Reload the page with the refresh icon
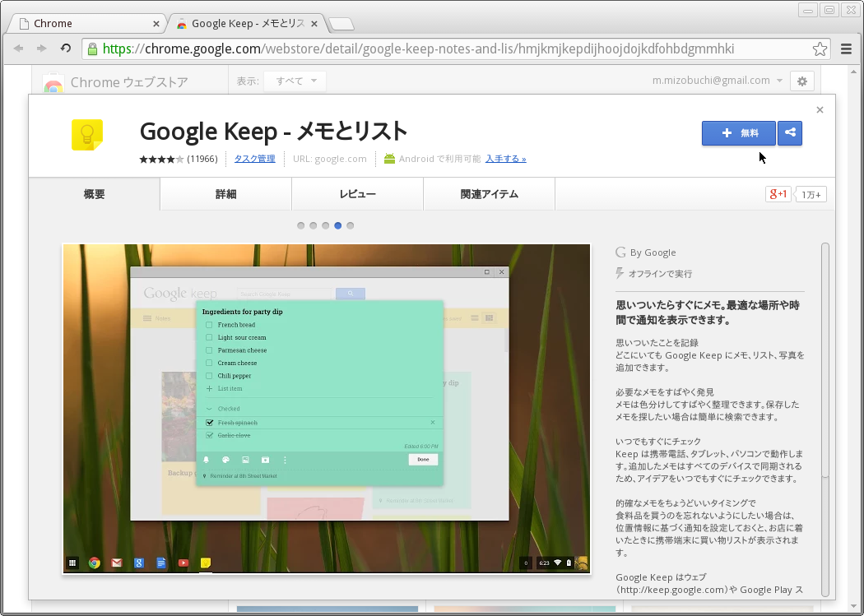 pos(66,49)
